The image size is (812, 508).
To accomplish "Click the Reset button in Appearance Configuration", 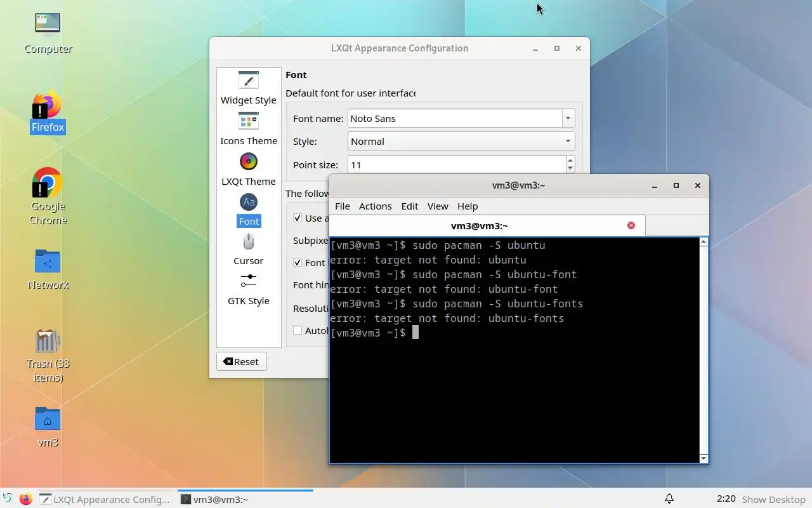I will click(241, 361).
